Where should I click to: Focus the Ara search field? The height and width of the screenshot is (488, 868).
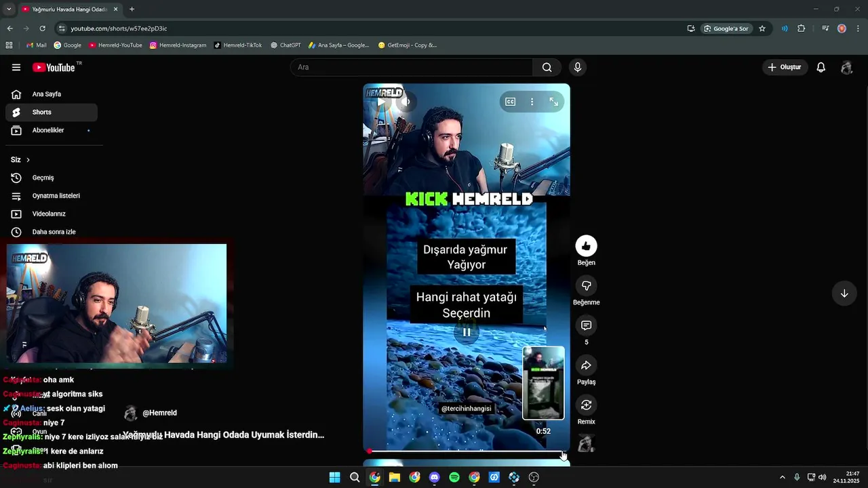(x=412, y=67)
